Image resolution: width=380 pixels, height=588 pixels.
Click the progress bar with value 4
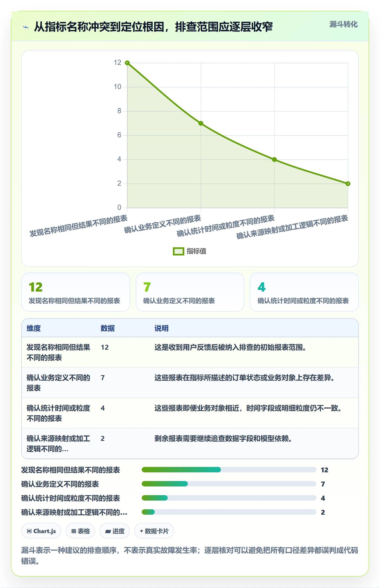pyautogui.click(x=229, y=498)
